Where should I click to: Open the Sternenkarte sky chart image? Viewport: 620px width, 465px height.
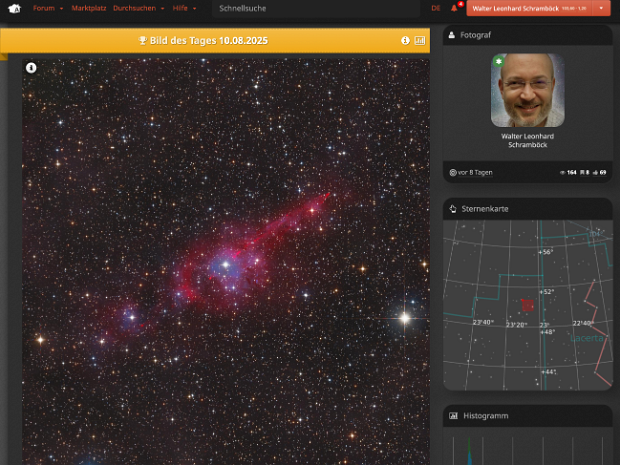coord(527,304)
